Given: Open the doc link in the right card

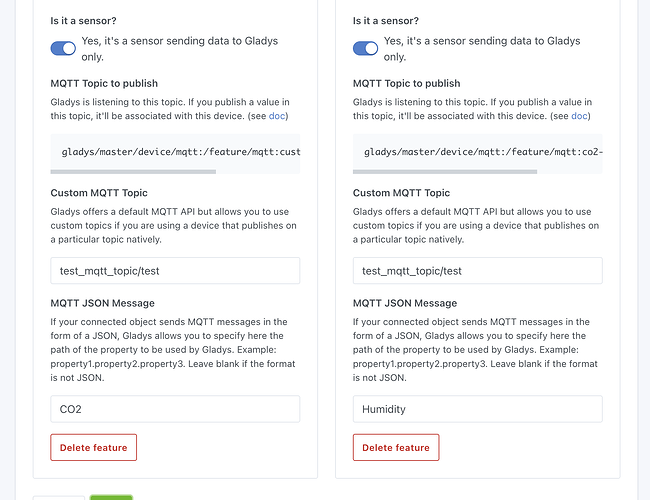Looking at the screenshot, I should [579, 116].
